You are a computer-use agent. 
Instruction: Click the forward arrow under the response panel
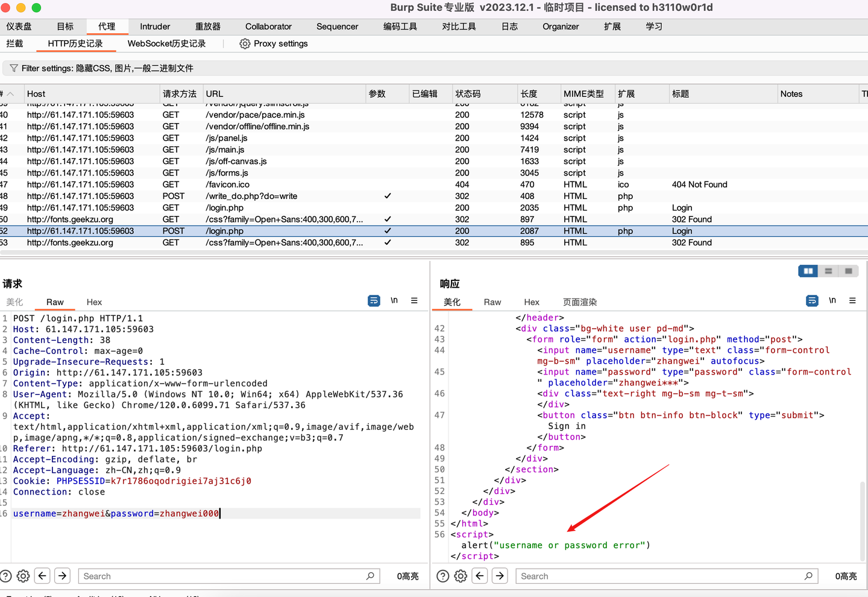point(500,576)
